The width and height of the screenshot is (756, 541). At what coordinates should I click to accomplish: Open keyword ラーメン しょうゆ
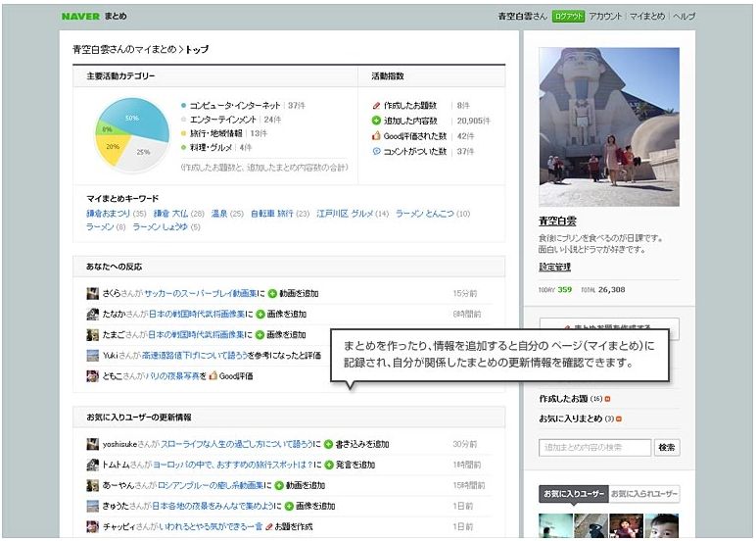[x=160, y=226]
